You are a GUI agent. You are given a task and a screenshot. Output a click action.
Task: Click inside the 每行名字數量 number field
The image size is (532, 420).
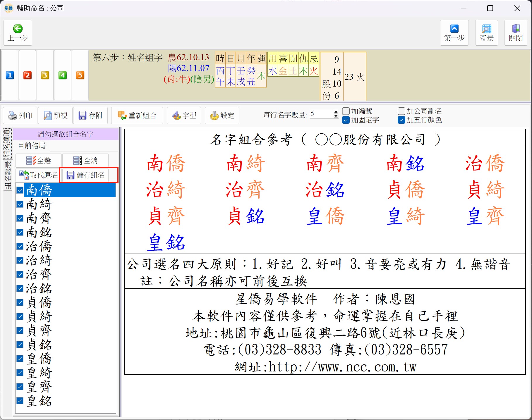pos(321,114)
